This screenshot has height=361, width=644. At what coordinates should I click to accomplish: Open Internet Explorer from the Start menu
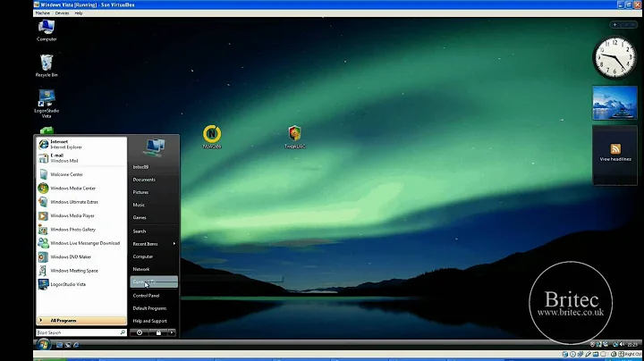click(81, 145)
